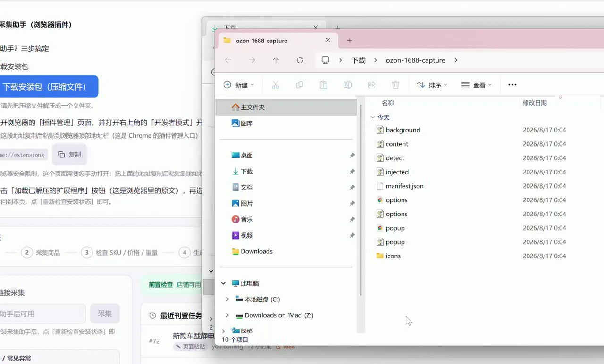
Task: Open the 排序 sort dropdown
Action: click(x=432, y=85)
